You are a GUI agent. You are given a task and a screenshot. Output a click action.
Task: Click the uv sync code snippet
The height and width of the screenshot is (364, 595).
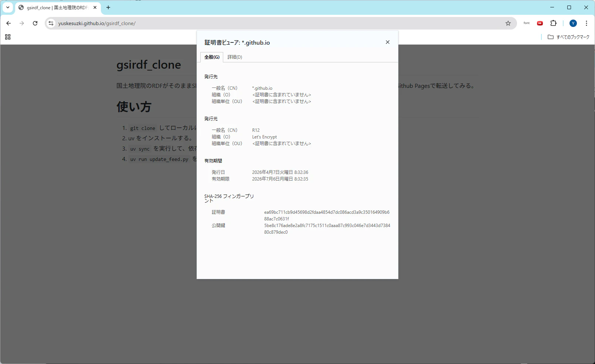(140, 149)
